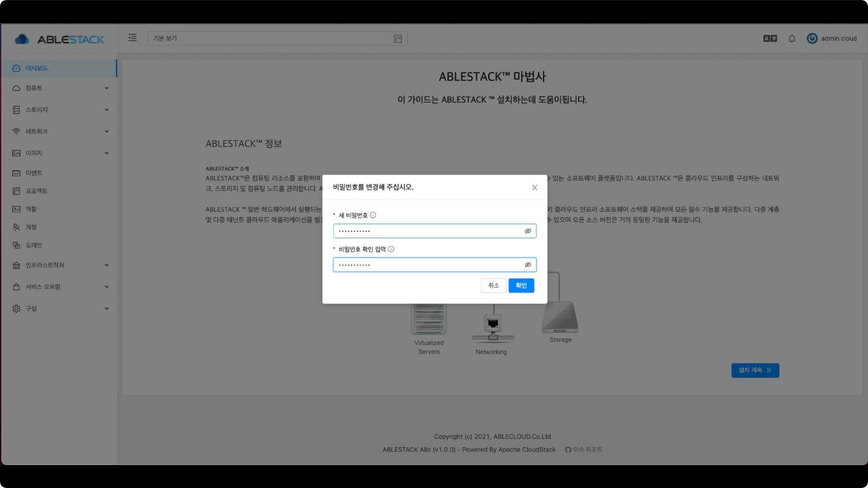
Task: Click the 이벤트 calendar icon
Action: pos(17,173)
